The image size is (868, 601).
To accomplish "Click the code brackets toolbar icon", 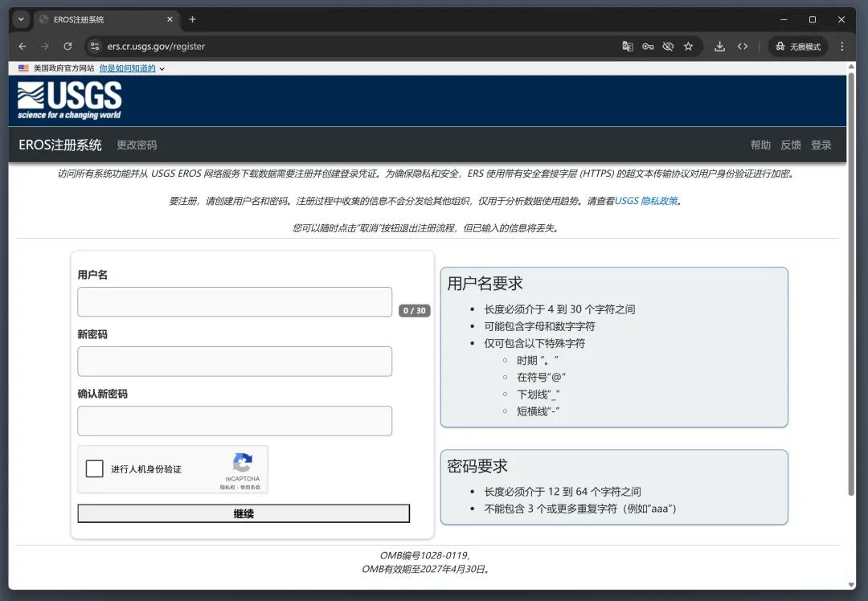I will pyautogui.click(x=743, y=47).
